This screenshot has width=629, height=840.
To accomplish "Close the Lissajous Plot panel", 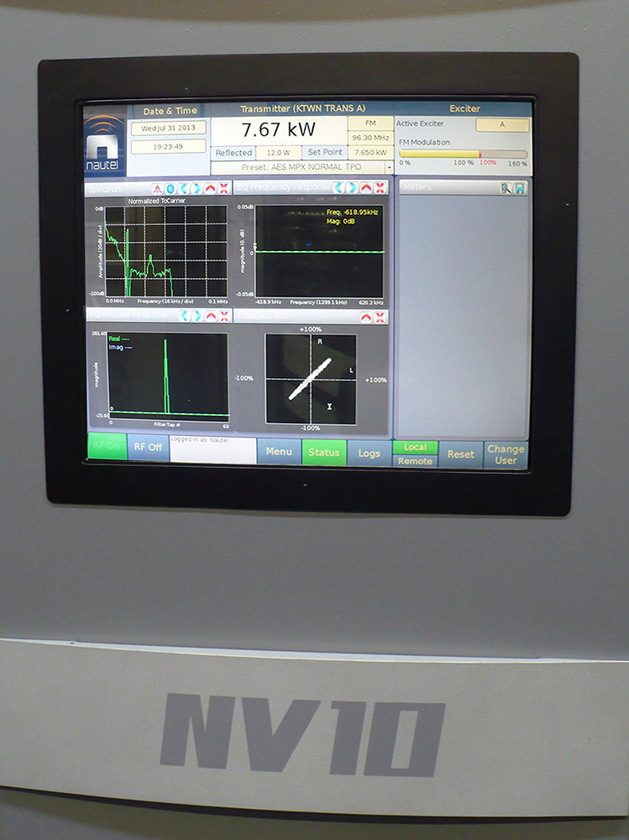I will click(380, 318).
